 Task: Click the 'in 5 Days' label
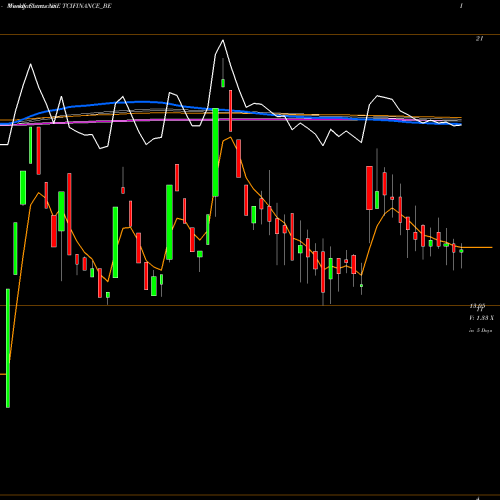[x=480, y=331]
